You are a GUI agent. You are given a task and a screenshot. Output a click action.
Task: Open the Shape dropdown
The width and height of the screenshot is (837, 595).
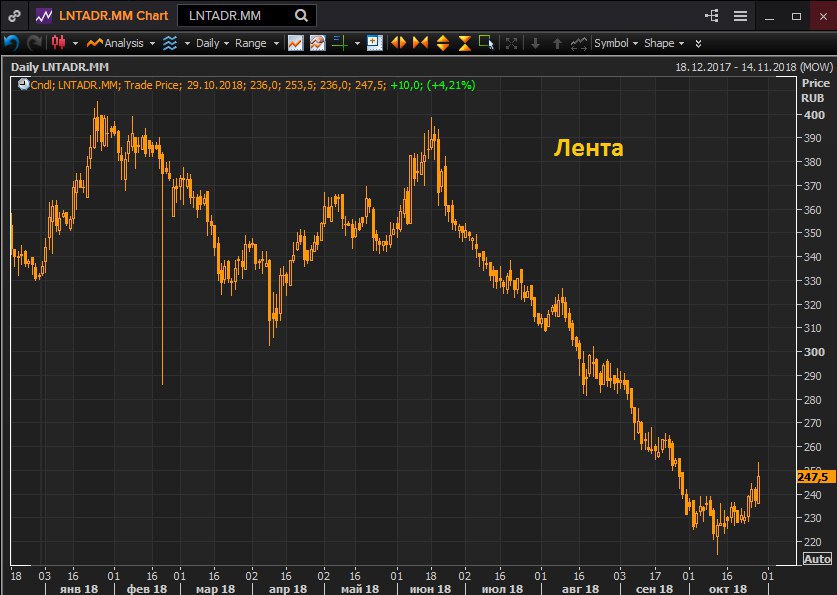pos(664,43)
